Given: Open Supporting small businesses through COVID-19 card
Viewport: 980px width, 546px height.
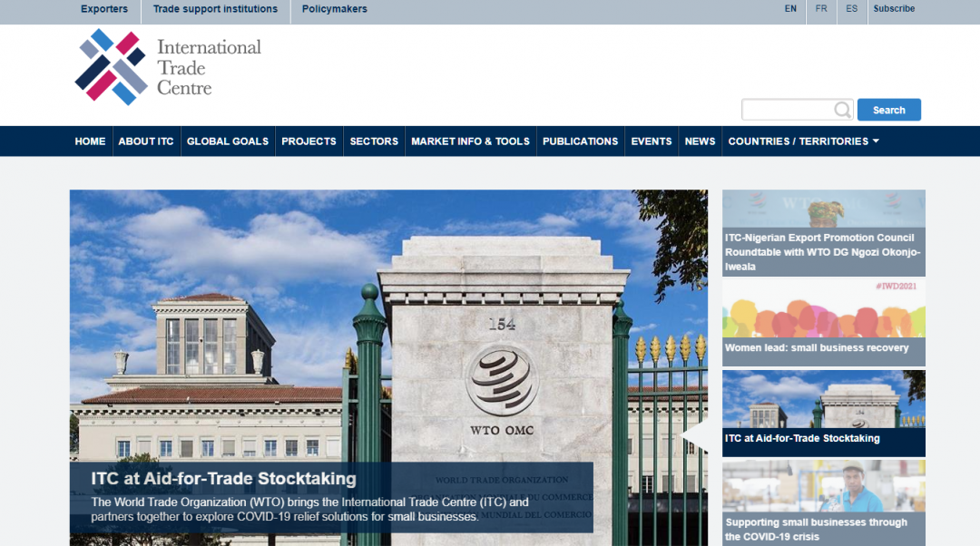Looking at the screenshot, I should click(x=824, y=502).
